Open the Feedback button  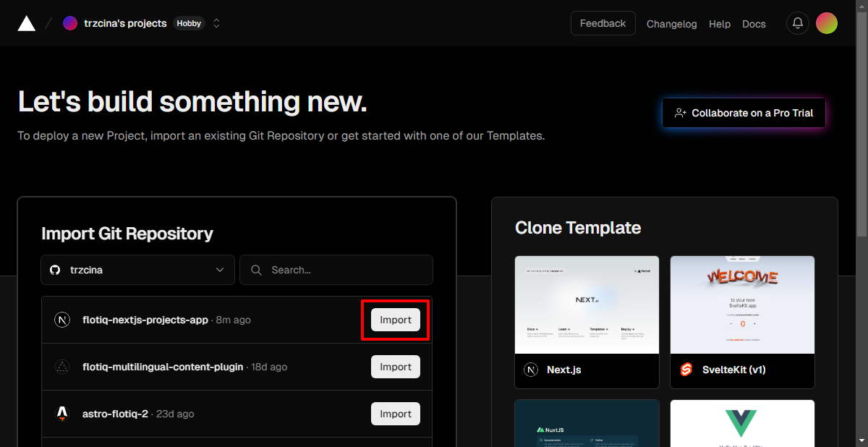pos(603,23)
